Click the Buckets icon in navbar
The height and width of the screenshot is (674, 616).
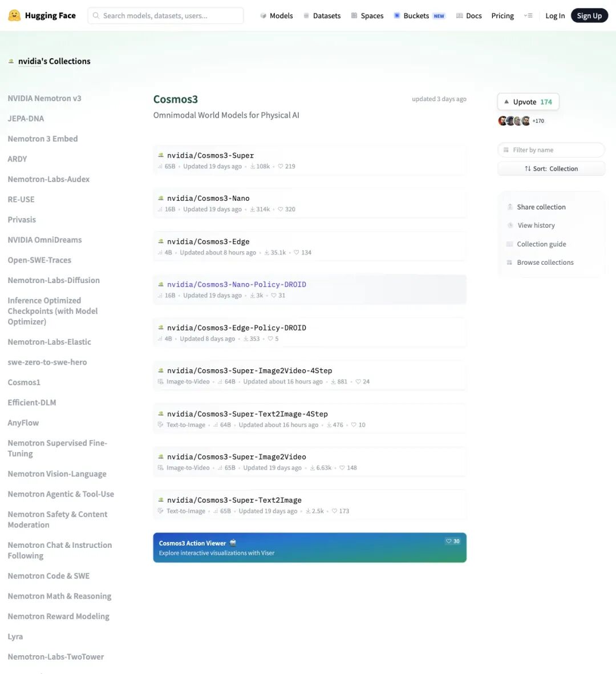pos(397,15)
